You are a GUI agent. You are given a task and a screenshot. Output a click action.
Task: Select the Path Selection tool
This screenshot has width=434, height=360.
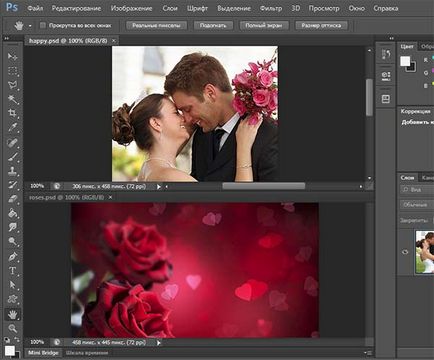12,285
